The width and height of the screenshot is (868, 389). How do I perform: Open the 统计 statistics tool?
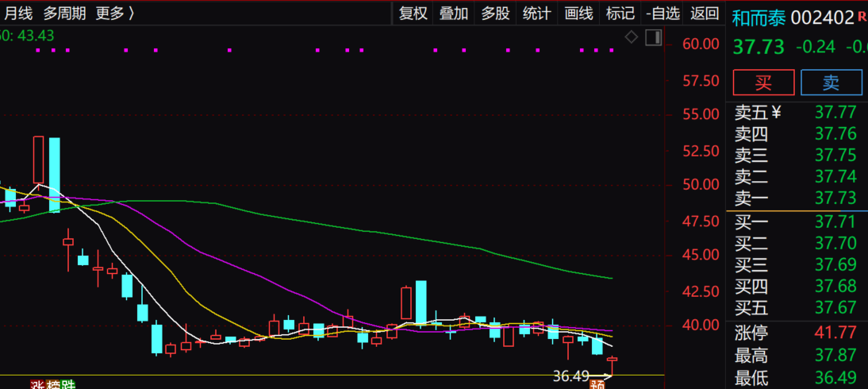537,13
